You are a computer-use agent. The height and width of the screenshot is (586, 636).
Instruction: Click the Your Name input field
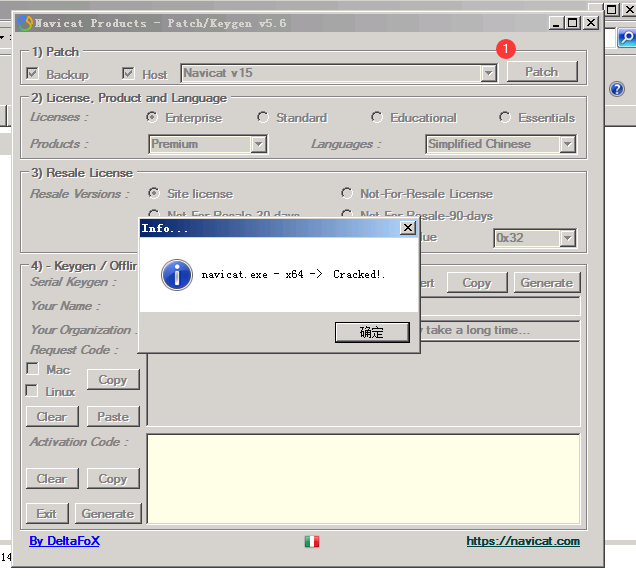[x=501, y=306]
